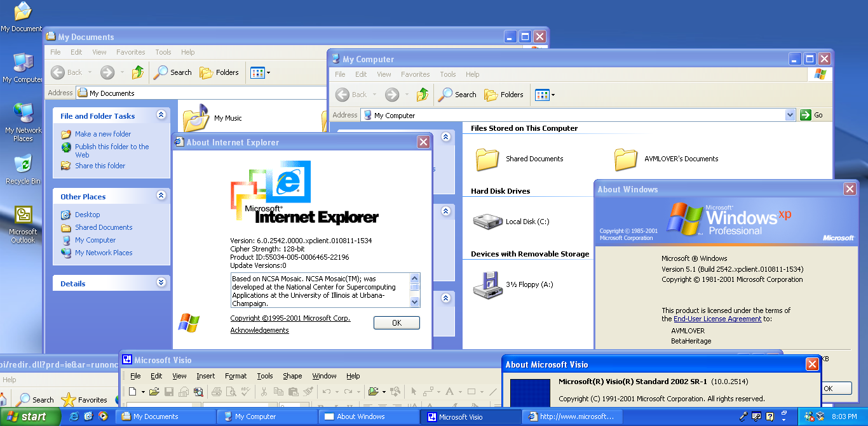Image resolution: width=868 pixels, height=426 pixels.
Task: Click Share this folder link
Action: point(100,166)
